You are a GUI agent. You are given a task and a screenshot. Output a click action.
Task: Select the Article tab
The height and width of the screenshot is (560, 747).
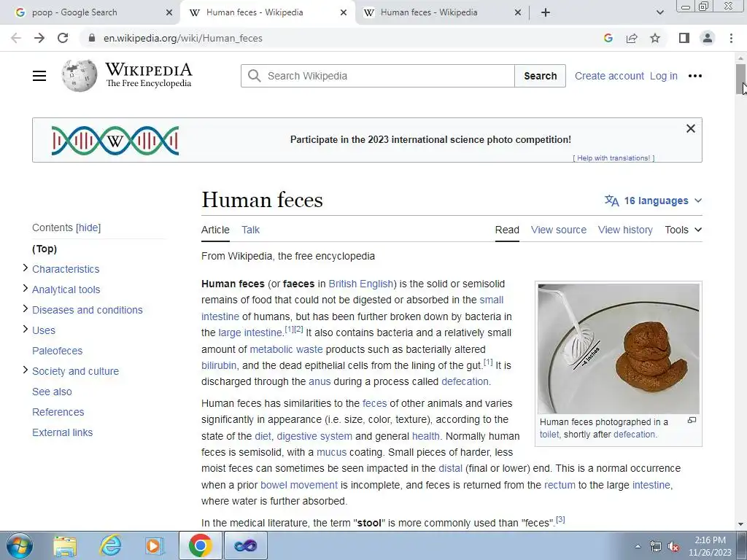point(215,230)
